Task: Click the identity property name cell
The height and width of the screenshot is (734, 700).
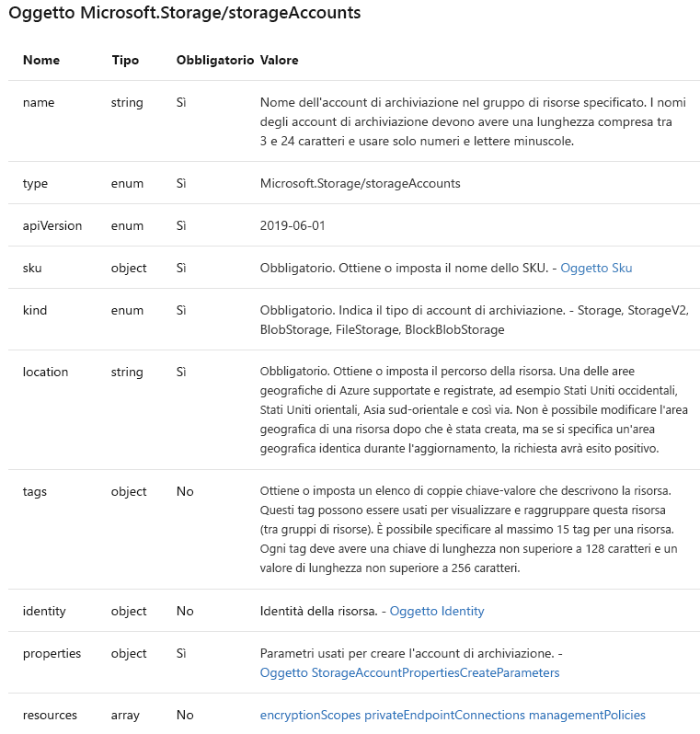Action: [44, 611]
